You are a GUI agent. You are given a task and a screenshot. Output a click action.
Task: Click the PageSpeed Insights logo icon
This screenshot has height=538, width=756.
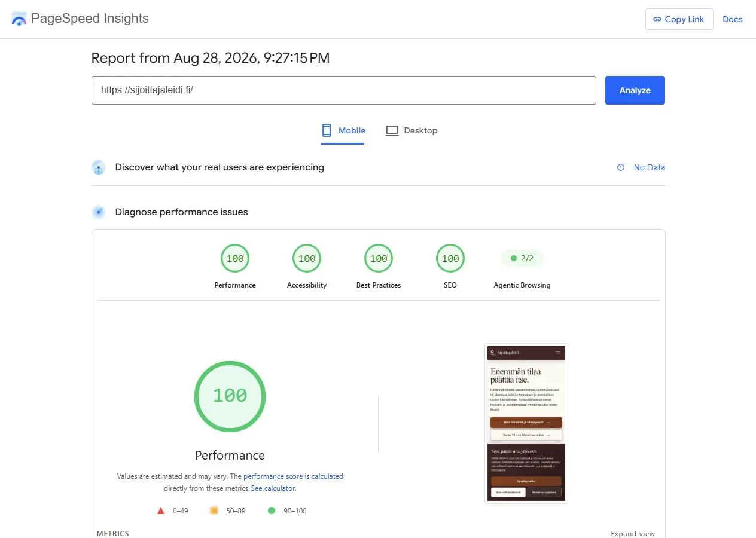coord(19,19)
